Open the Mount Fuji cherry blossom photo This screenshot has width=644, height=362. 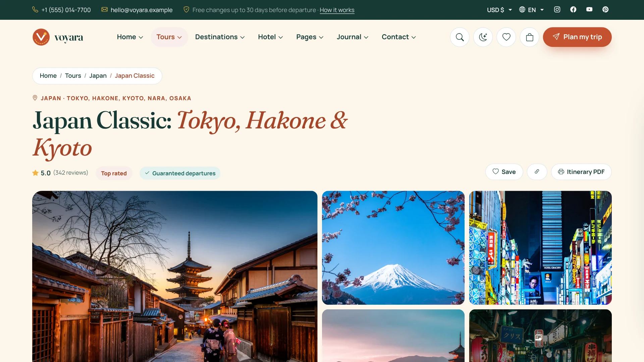(x=393, y=248)
